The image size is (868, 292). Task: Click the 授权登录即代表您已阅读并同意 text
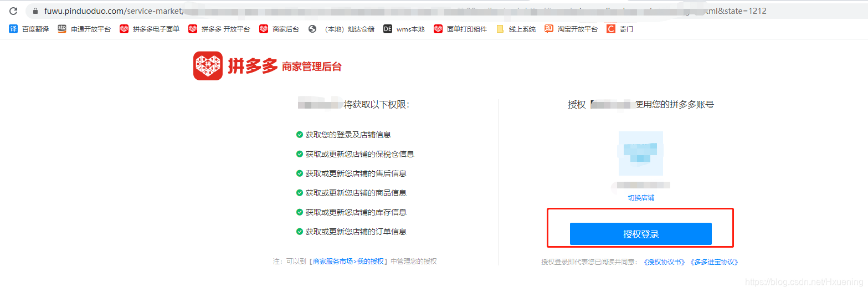tap(589, 262)
